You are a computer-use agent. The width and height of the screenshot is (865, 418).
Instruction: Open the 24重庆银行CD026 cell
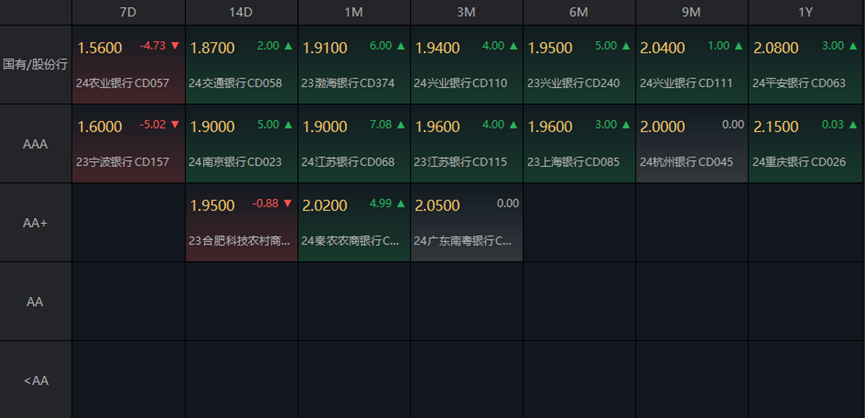tap(807, 143)
